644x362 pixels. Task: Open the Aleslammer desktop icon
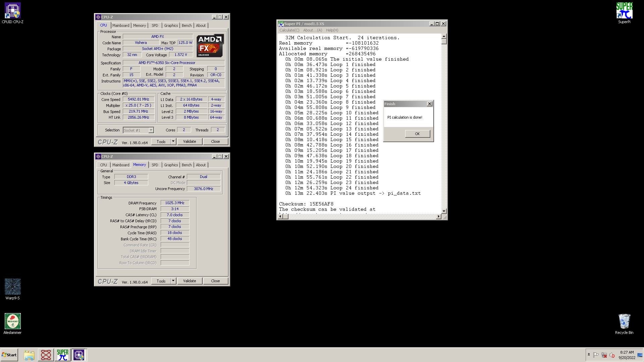pyautogui.click(x=12, y=324)
